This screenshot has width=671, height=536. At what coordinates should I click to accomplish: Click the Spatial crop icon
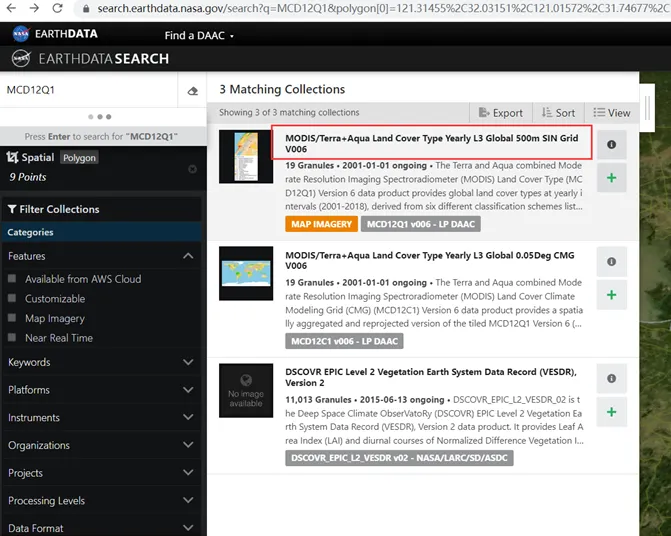click(x=12, y=157)
